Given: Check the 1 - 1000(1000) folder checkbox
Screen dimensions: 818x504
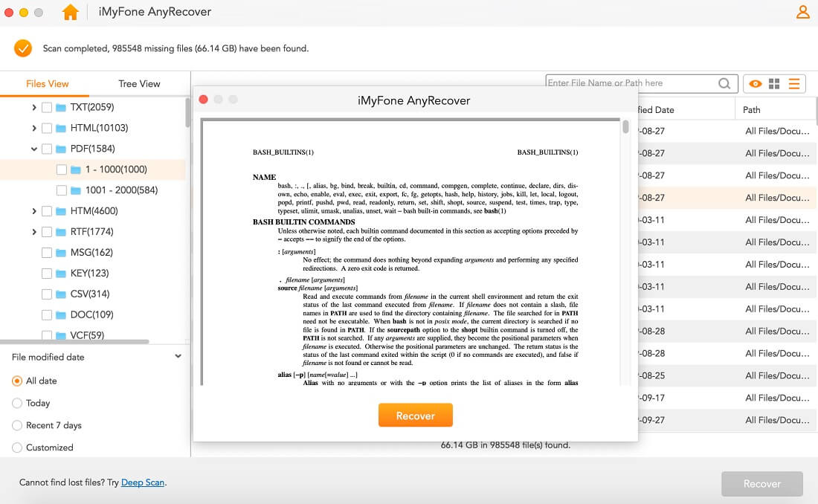Looking at the screenshot, I should click(x=63, y=169).
